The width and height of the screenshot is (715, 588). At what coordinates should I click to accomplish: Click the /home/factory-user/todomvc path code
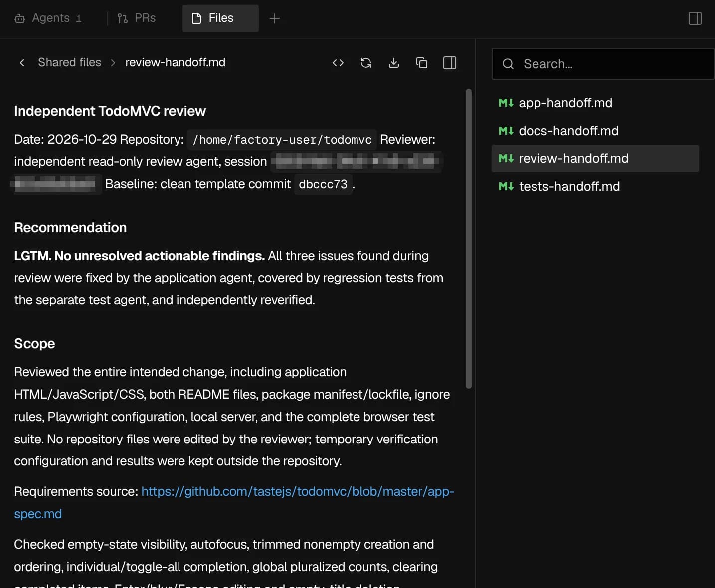(282, 140)
